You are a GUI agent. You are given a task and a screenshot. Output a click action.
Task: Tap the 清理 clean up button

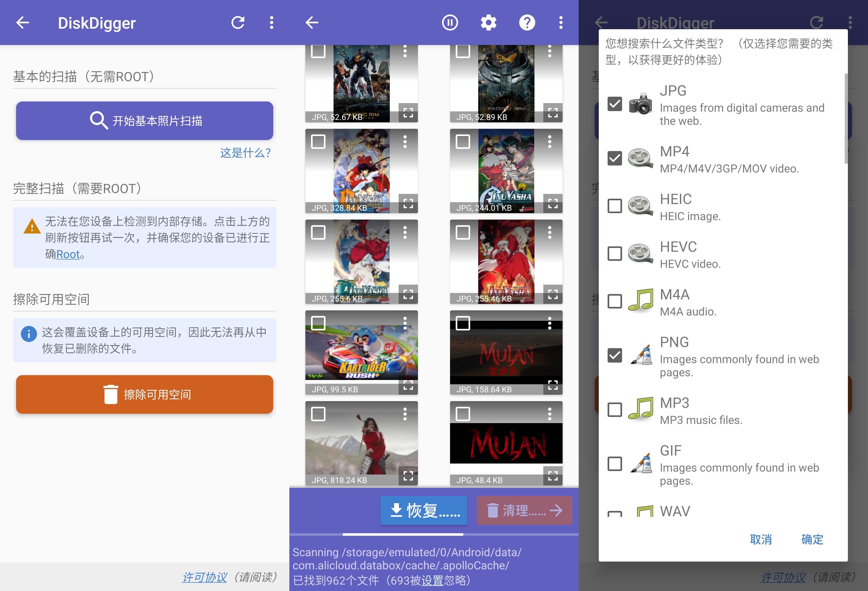(x=524, y=510)
